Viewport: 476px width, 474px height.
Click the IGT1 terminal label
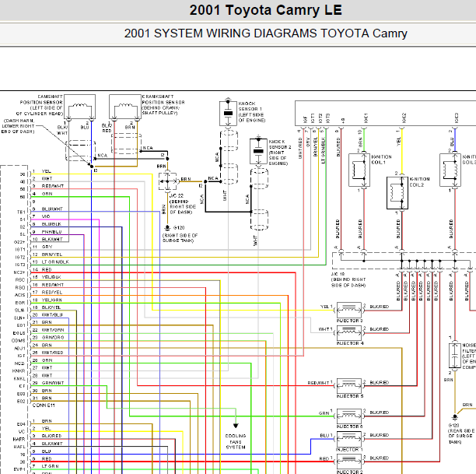20,250
